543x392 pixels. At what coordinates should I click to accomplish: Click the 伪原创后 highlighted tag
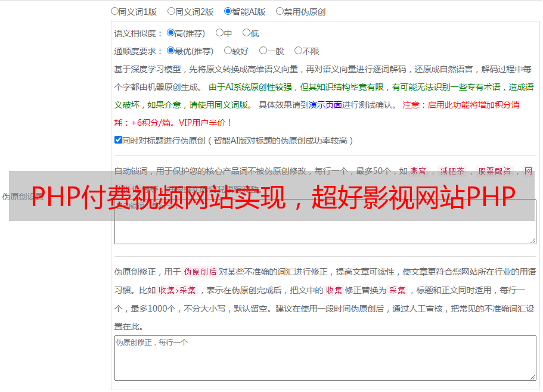[200, 272]
